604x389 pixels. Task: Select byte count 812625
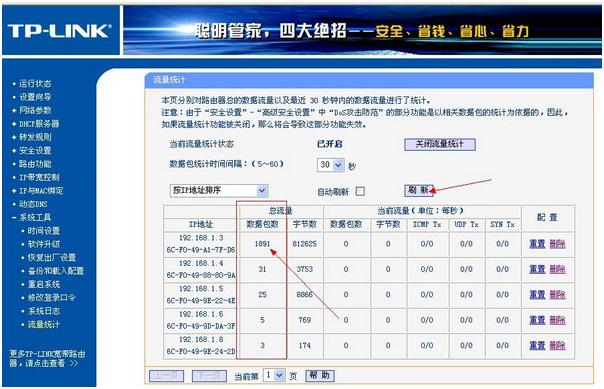pyautogui.click(x=305, y=244)
